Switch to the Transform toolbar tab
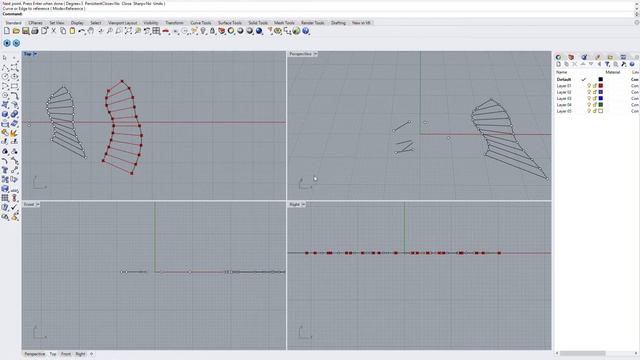This screenshot has width=640, height=360. pos(174,23)
